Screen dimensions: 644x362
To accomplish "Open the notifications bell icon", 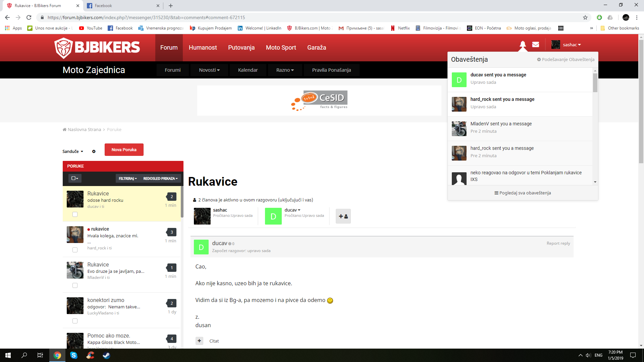I will [x=523, y=44].
